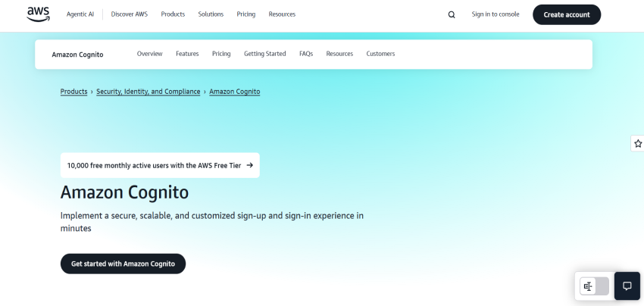
Task: Click Amazon Cognito breadcrumb link
Action: click(x=235, y=92)
